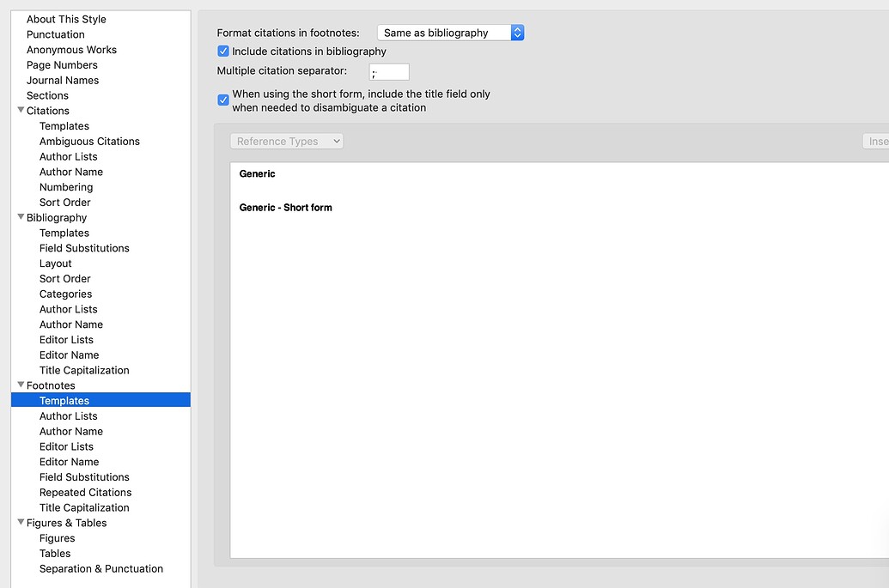Open the "Format citations in footnotes" dropdown
This screenshot has width=889, height=588.
[x=445, y=32]
